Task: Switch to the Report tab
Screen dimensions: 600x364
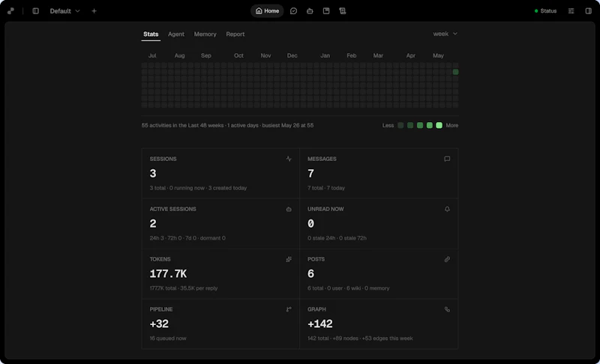Action: click(x=235, y=34)
